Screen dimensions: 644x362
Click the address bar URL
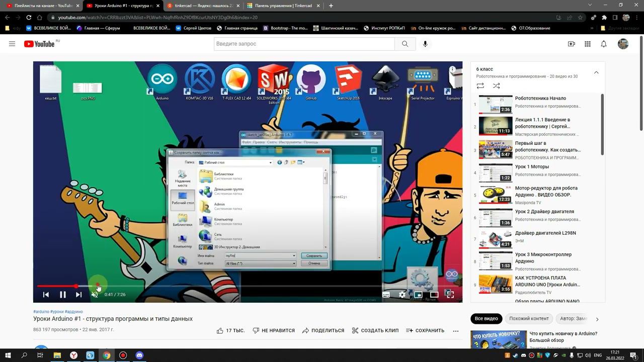pos(158,18)
